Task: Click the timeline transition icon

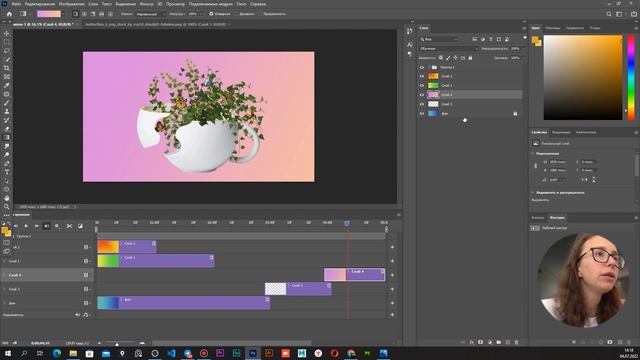Action: 80,226
